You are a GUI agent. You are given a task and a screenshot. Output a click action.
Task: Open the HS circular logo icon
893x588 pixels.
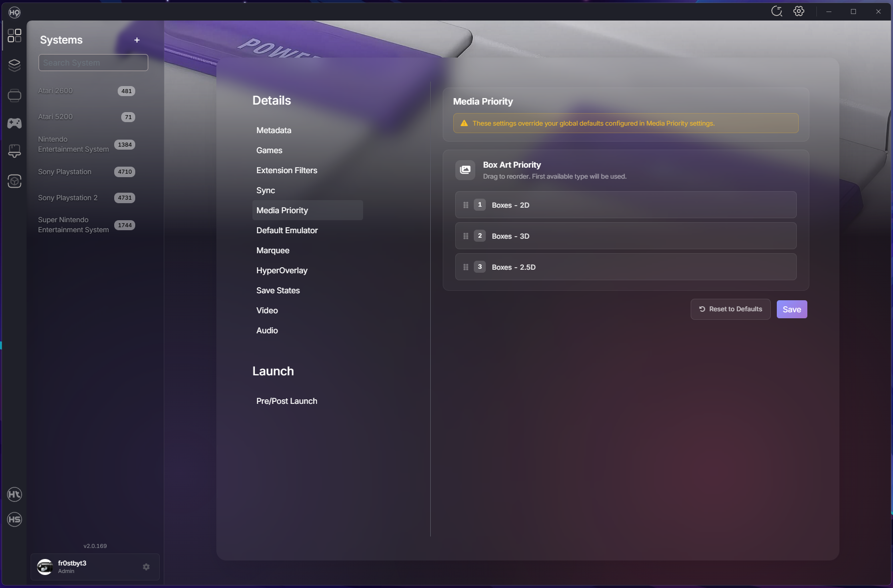[15, 519]
